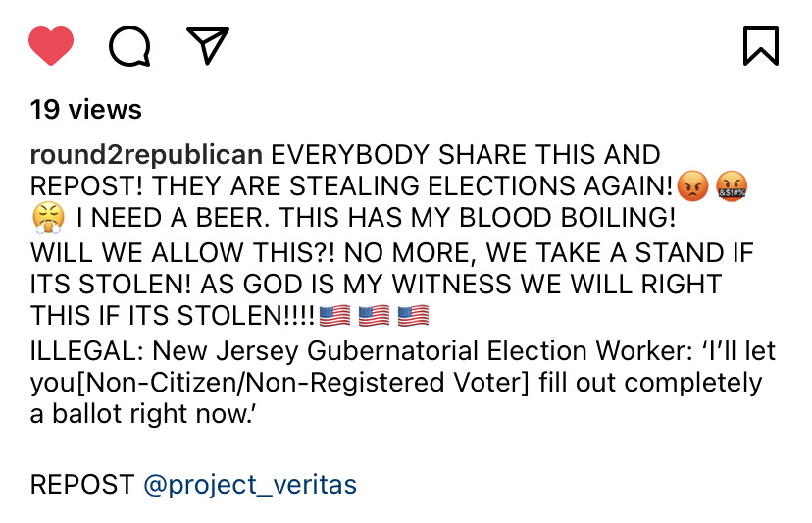This screenshot has height=523, width=812.
Task: Click the steam-from-nose face emoji
Action: [46, 219]
